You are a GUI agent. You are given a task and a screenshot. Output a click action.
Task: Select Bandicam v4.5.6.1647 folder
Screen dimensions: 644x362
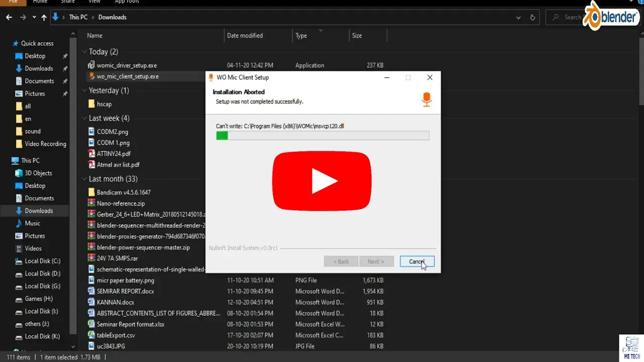(x=124, y=193)
